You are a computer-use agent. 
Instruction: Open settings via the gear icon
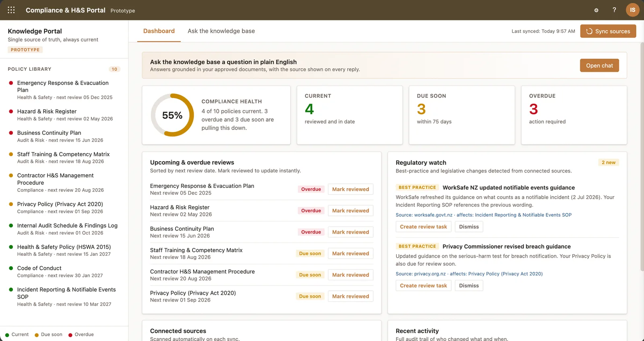[596, 10]
